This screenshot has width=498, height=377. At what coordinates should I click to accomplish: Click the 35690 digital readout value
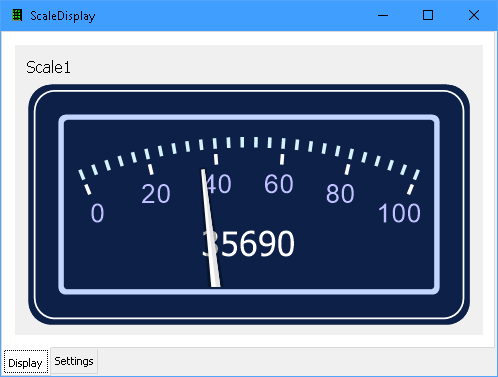pos(248,244)
